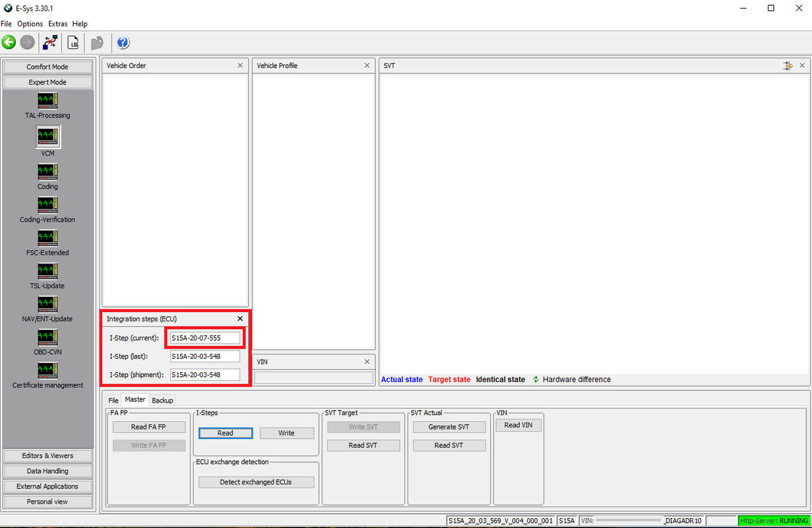Select the TAL-Processing module icon

coord(47,101)
